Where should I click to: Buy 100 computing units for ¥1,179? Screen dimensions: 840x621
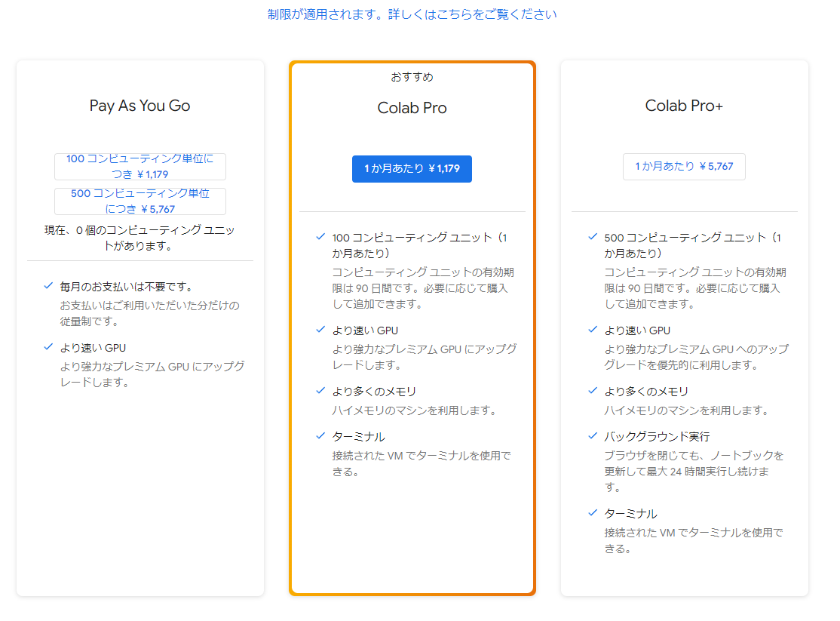tap(139, 166)
